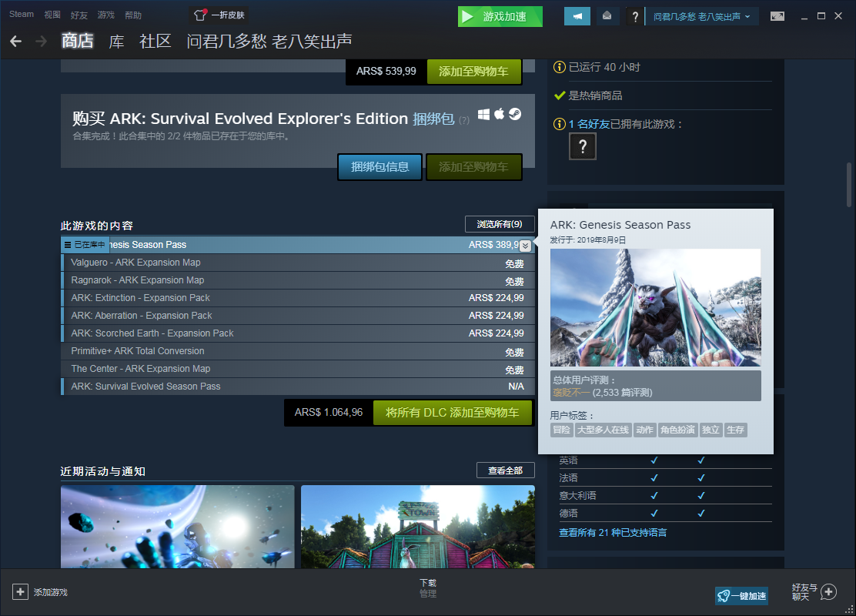Select ARK: Extinction - Expansion Pack row
856x616 pixels.
(x=298, y=298)
